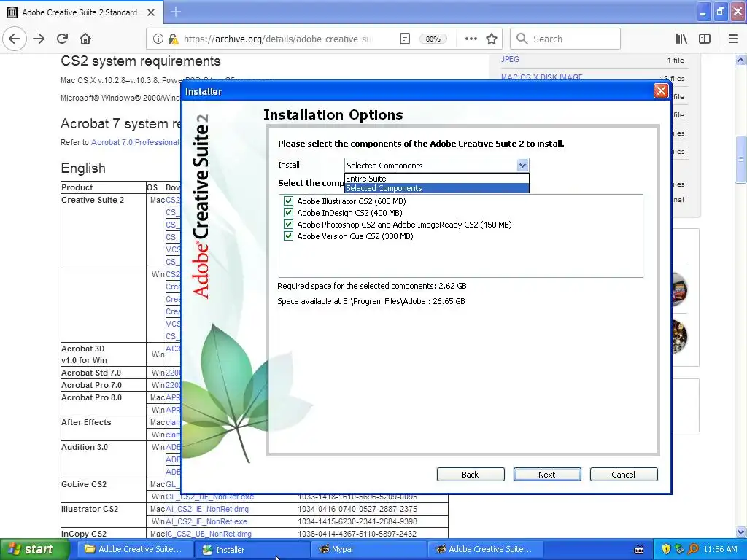Open GL_CS2_UE_NonRet.exe download link
Viewport: 747px width, 560px height.
(x=210, y=497)
